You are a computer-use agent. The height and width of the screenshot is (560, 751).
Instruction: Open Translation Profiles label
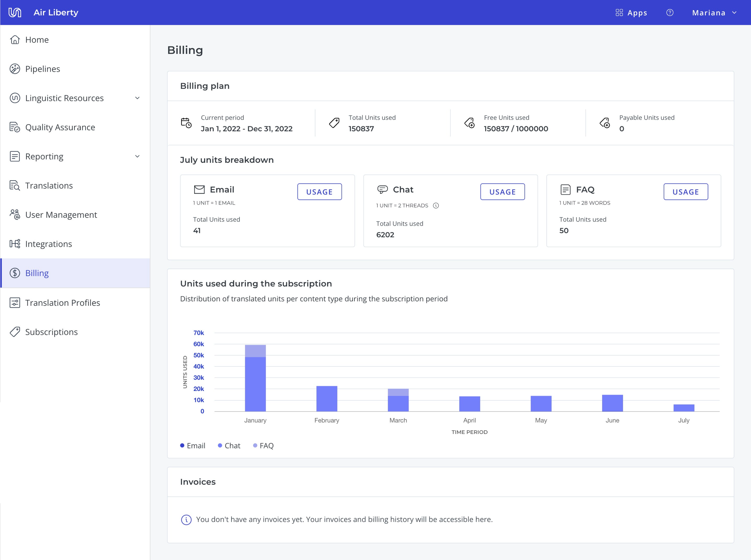[63, 302]
